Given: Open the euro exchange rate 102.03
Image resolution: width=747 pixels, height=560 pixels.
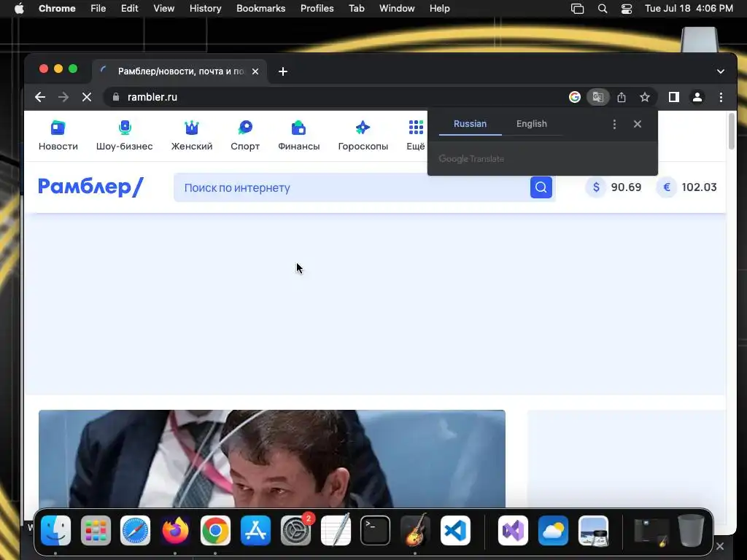Looking at the screenshot, I should pyautogui.click(x=687, y=187).
